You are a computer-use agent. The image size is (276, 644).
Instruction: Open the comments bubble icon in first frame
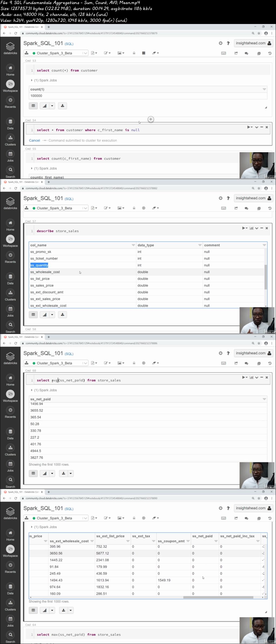246,53
